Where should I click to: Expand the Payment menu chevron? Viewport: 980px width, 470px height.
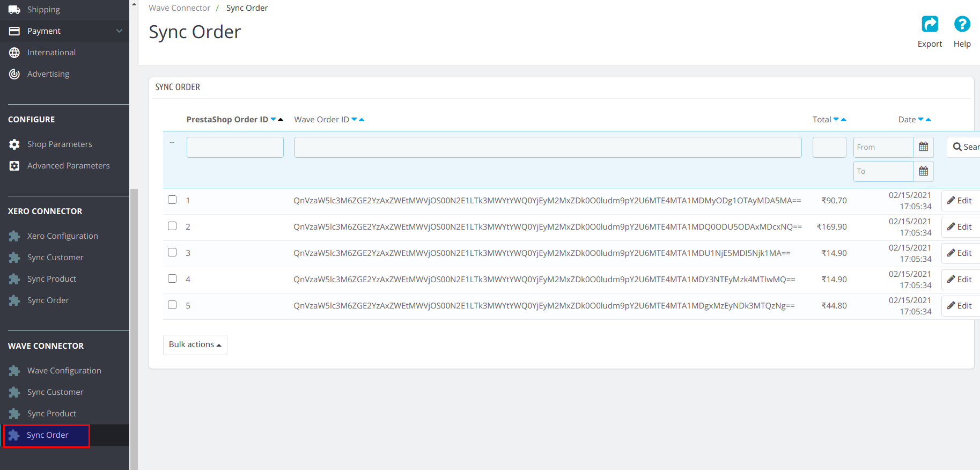119,31
